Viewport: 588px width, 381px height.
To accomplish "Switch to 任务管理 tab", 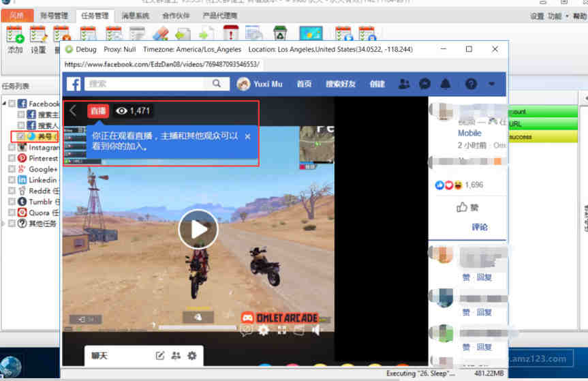I will point(95,16).
